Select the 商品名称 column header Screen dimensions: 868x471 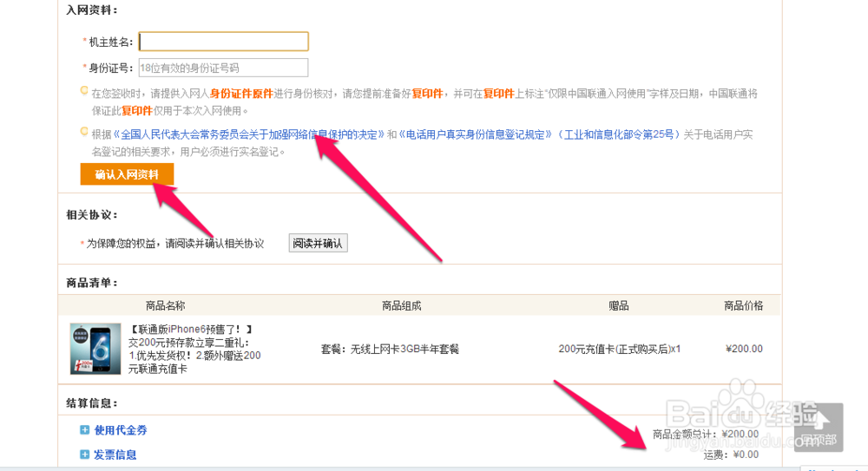click(165, 305)
